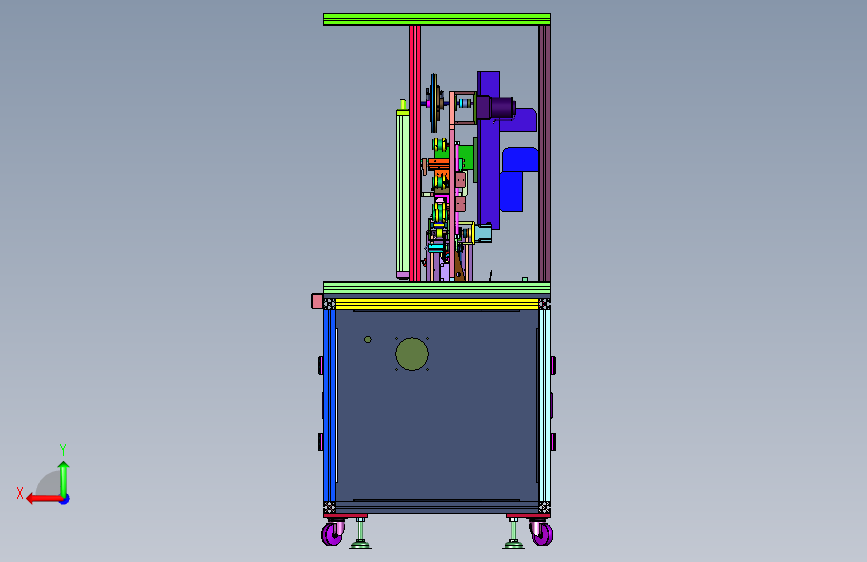This screenshot has height=562, width=867.
Task: Click the 'Y' label of the orientation triad
Action: 63,450
